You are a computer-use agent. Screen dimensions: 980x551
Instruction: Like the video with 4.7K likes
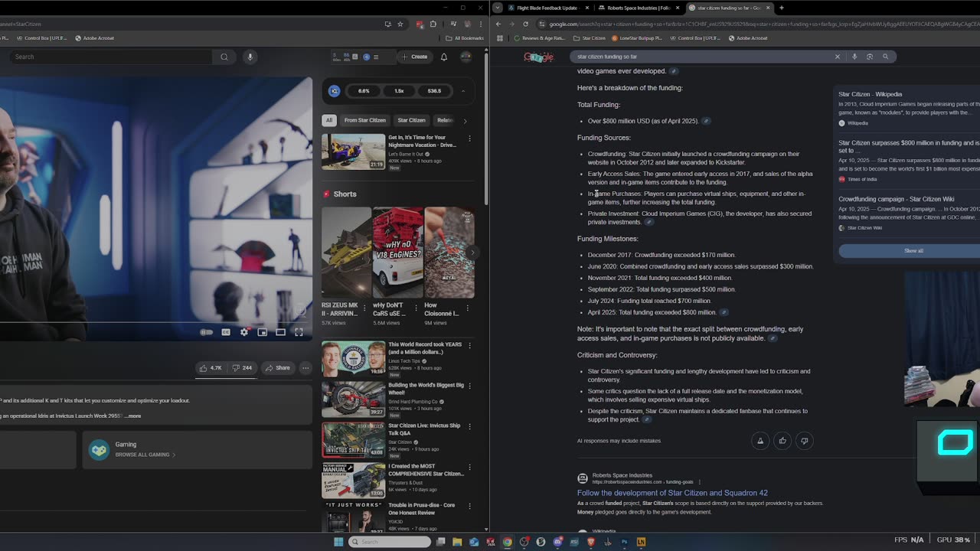click(211, 368)
